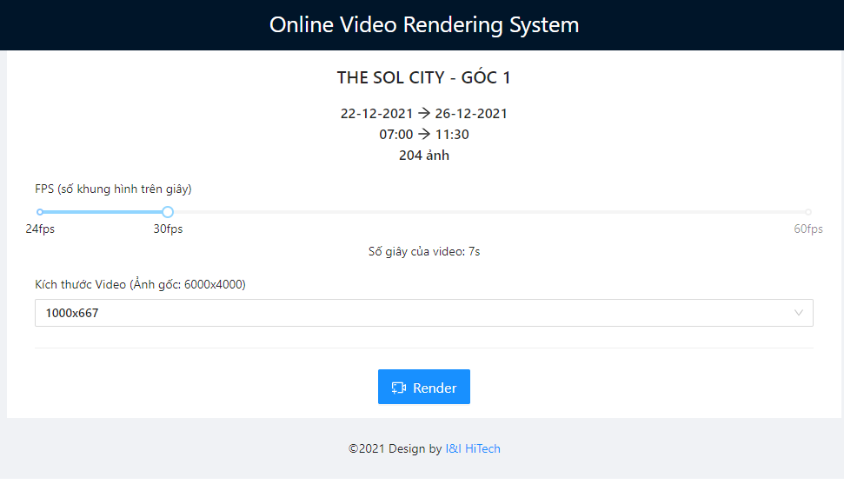This screenshot has height=504, width=844.
Task: Set the FPS slider to 60fps mark
Action: (x=808, y=212)
